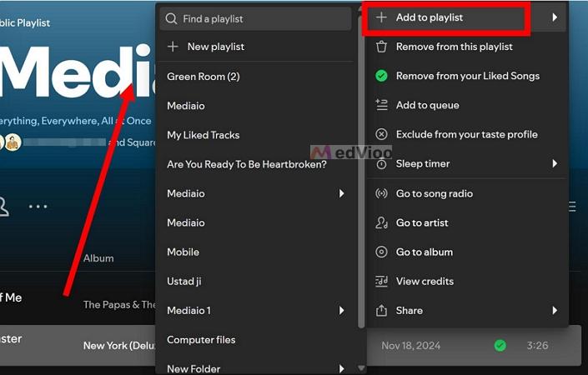Choose Exclude from your taste profile

click(x=466, y=134)
